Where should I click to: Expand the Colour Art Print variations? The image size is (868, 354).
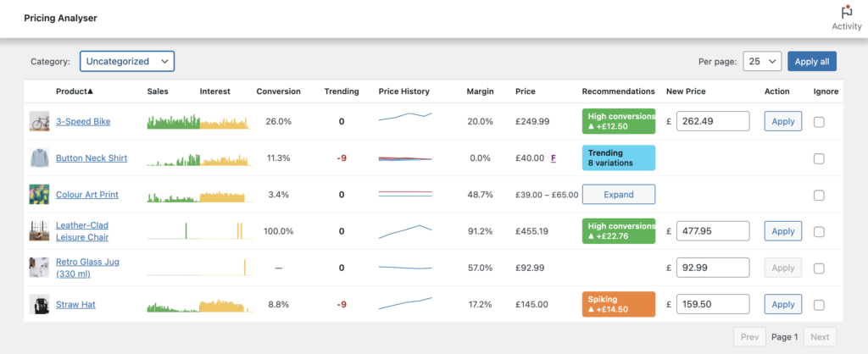(x=618, y=195)
